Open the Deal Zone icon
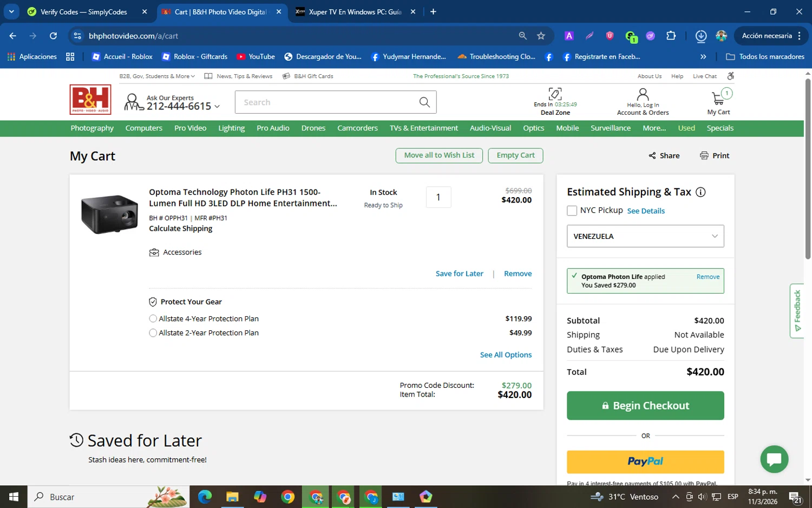 555,94
